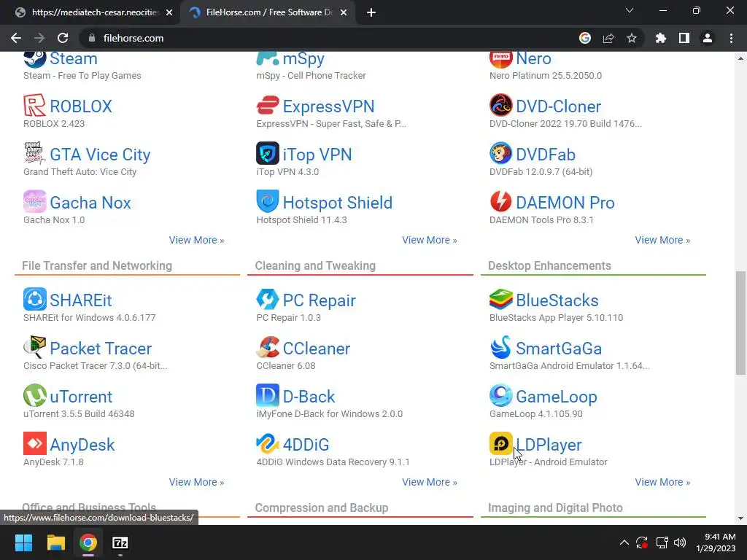This screenshot has width=747, height=560.
Task: Bookmark this page with the star icon
Action: pyautogui.click(x=632, y=38)
